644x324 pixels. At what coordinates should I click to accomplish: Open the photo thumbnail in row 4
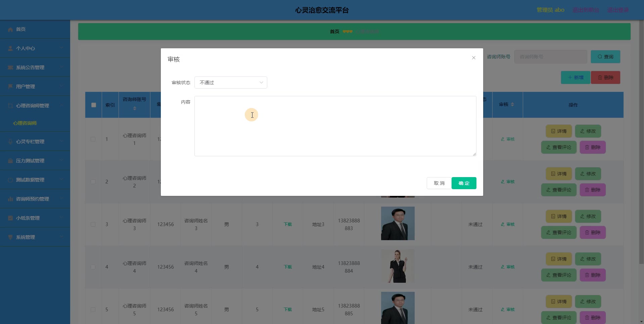tap(398, 266)
